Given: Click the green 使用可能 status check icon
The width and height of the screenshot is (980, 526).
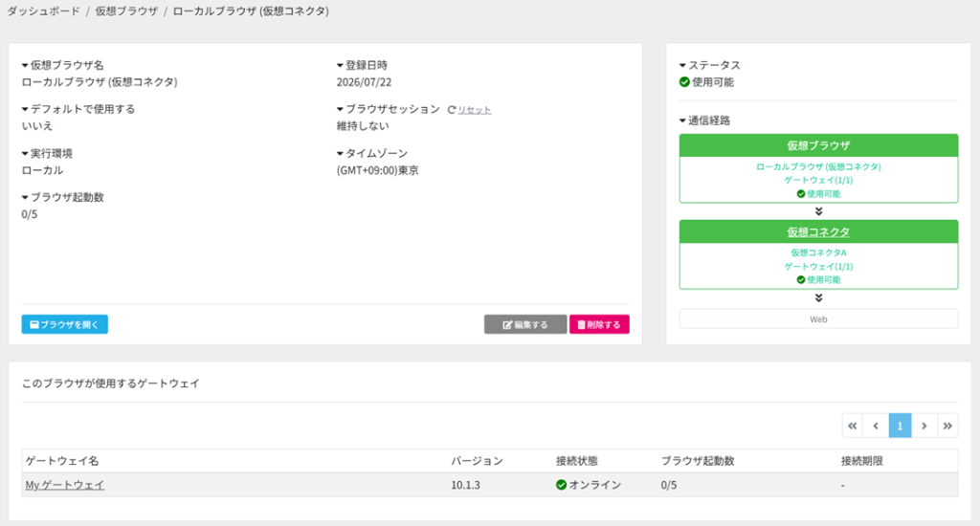Looking at the screenshot, I should (x=684, y=82).
